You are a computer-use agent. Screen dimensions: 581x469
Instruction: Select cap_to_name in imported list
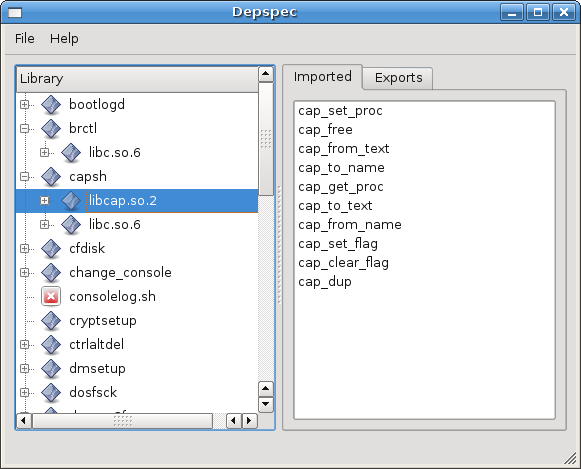(341, 168)
